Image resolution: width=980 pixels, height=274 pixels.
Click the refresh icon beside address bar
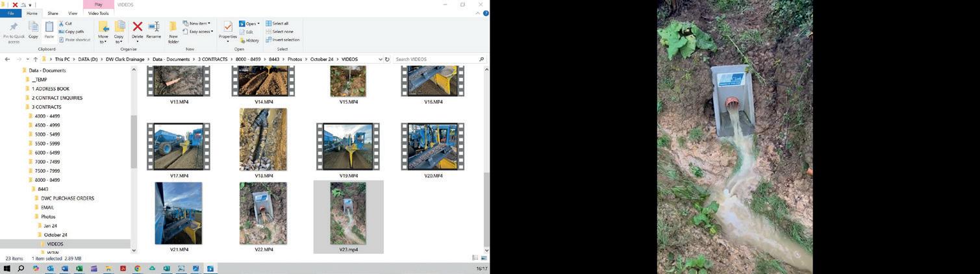(x=387, y=59)
